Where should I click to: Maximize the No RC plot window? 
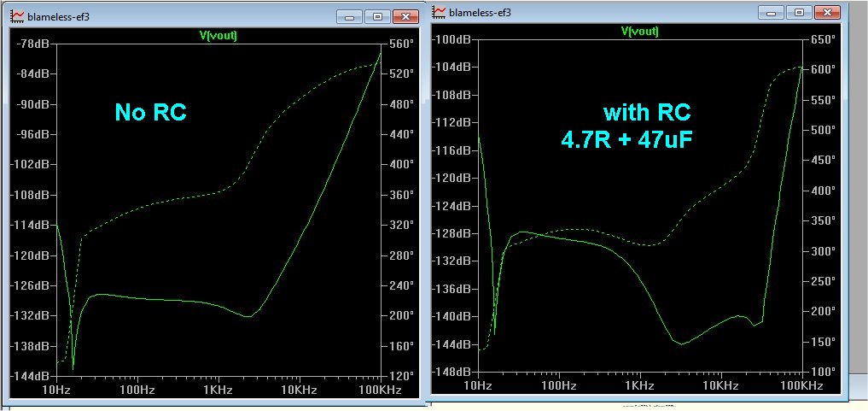pos(377,16)
